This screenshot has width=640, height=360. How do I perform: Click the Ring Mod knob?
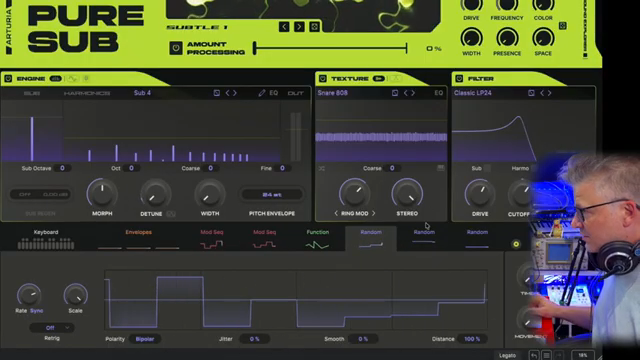tap(354, 193)
